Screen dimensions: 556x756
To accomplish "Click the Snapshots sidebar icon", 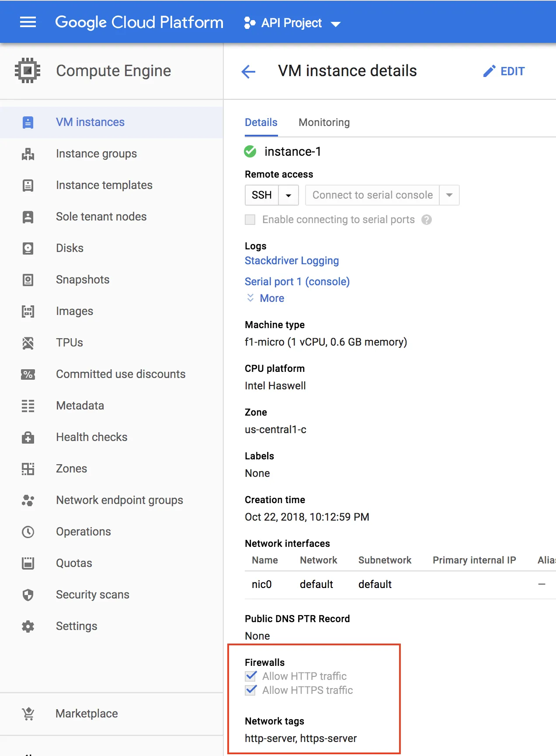I will point(28,280).
